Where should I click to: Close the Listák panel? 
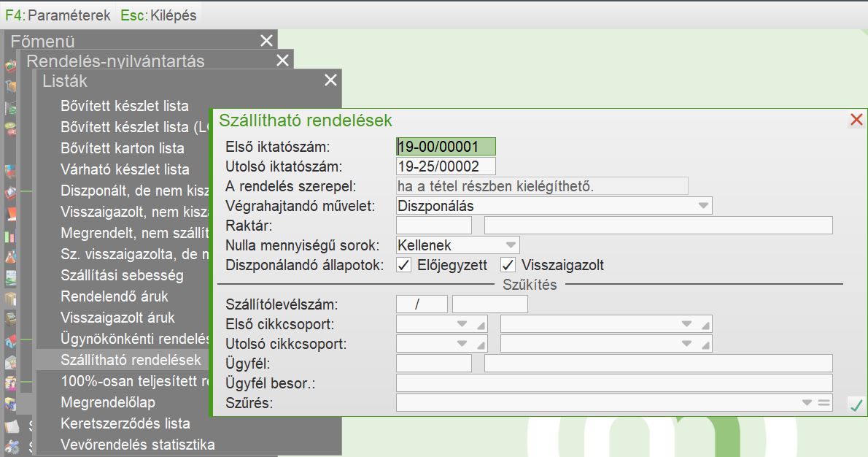[330, 80]
